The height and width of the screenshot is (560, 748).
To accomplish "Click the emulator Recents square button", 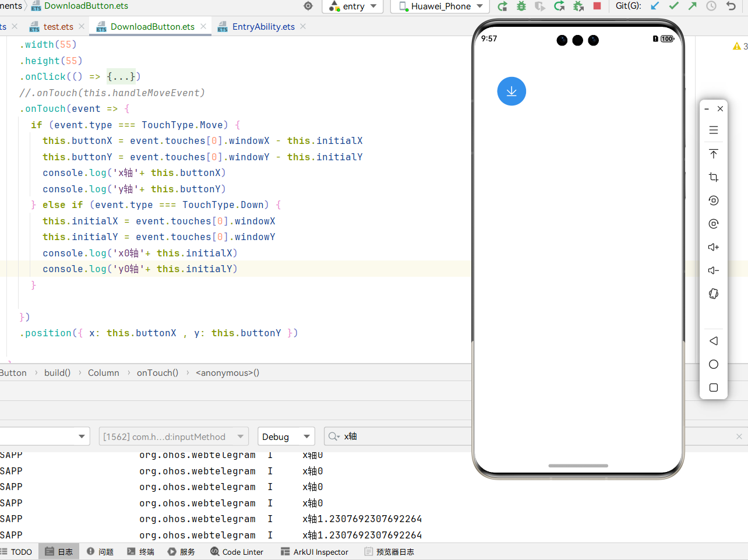I will (714, 388).
